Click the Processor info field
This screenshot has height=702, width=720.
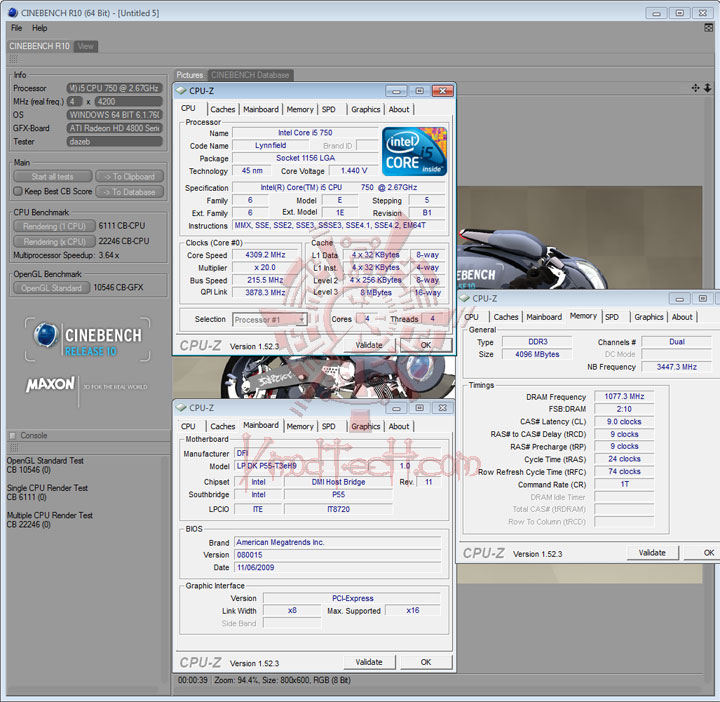coord(115,88)
